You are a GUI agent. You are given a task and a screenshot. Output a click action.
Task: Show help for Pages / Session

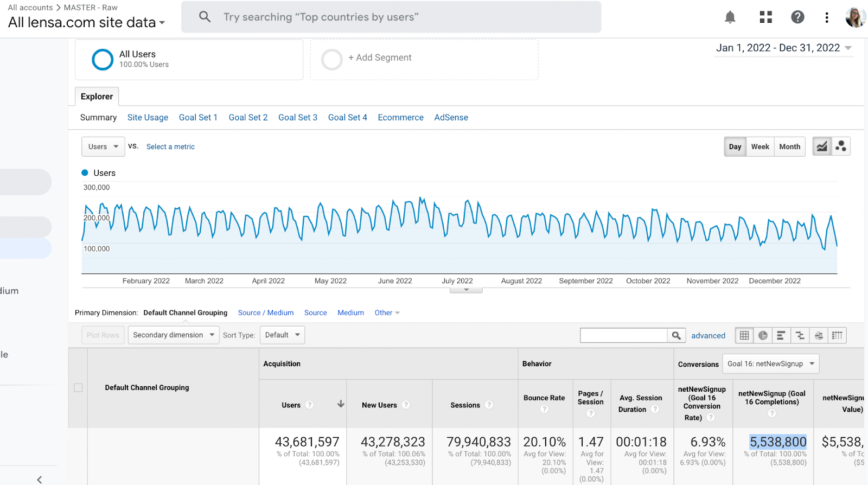click(x=591, y=413)
